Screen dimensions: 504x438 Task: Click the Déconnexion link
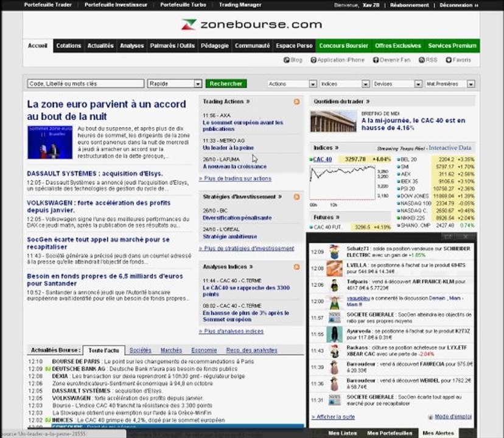[x=459, y=5]
